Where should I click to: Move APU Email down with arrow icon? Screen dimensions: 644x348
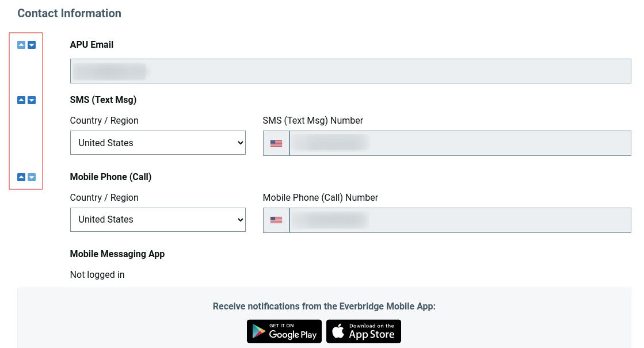pos(32,45)
